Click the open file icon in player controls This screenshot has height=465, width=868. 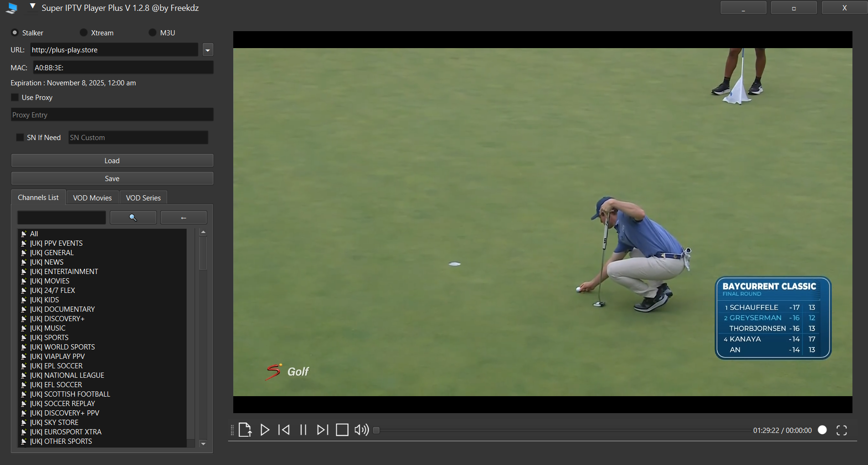245,430
